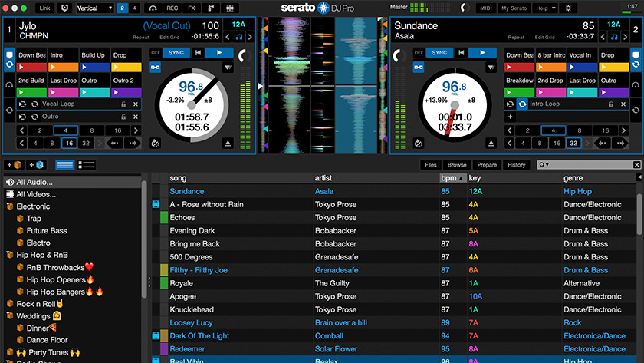Select the Hip Hop Openers crate

coord(60,279)
